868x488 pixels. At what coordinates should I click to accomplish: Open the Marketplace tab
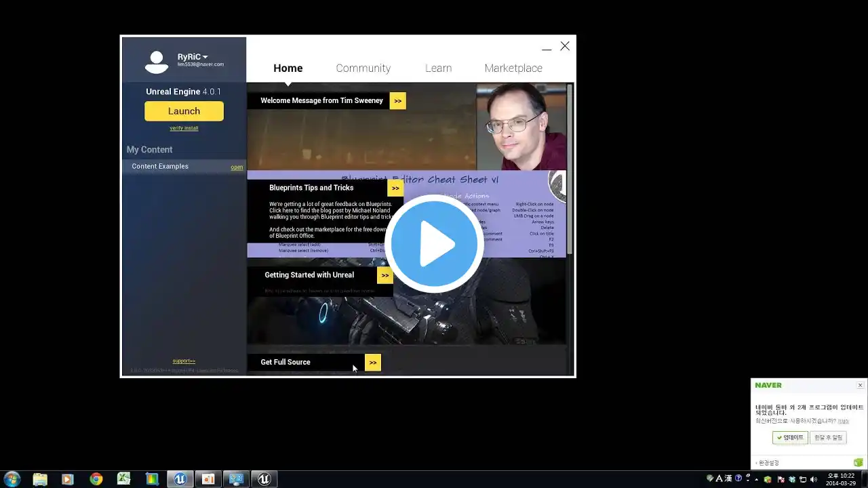pos(513,68)
